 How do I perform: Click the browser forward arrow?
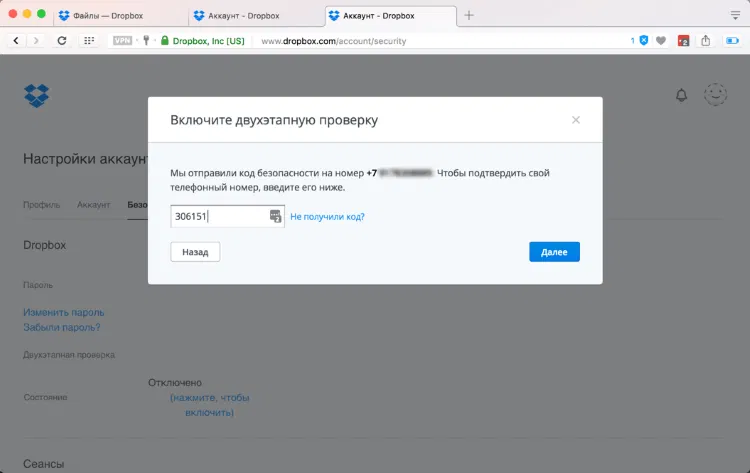point(36,41)
